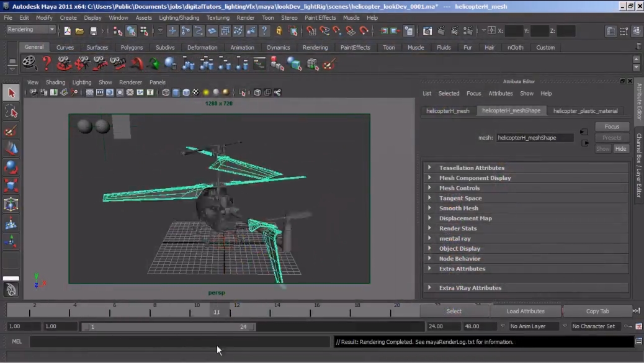Click the Go to Input Connection arrow icon
Viewport: 644px width, 363px height.
[584, 132]
